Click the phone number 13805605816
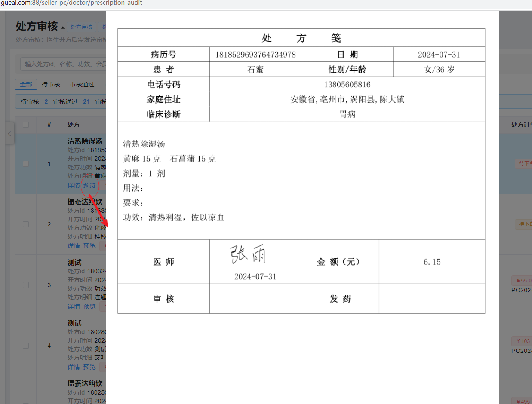The image size is (532, 404). pyautogui.click(x=347, y=85)
